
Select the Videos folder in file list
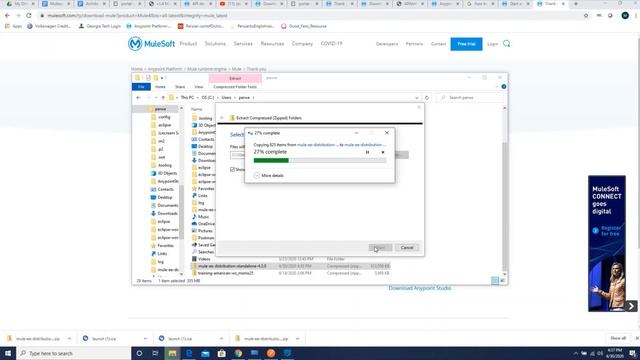click(204, 259)
